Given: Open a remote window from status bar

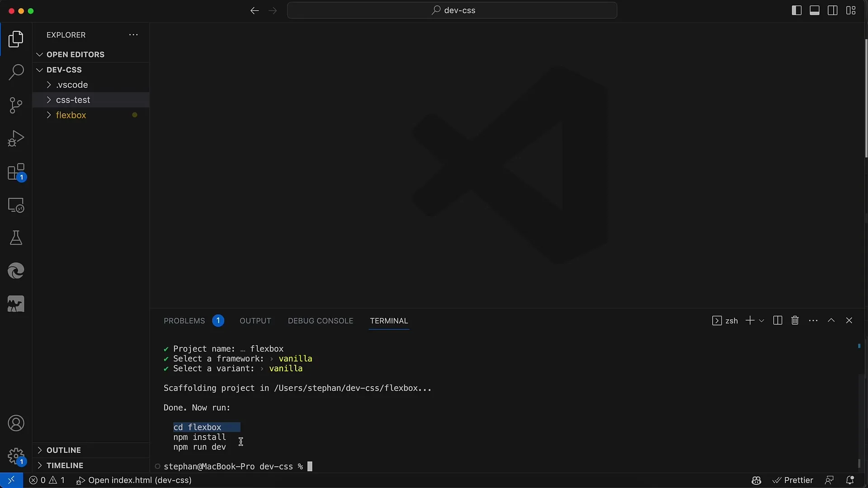Looking at the screenshot, I should pos(11,480).
